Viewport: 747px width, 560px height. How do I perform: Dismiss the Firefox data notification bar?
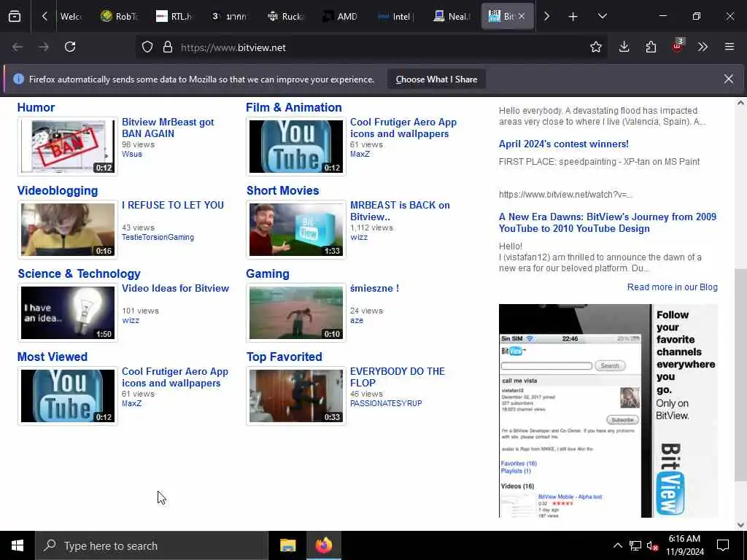[x=729, y=79]
